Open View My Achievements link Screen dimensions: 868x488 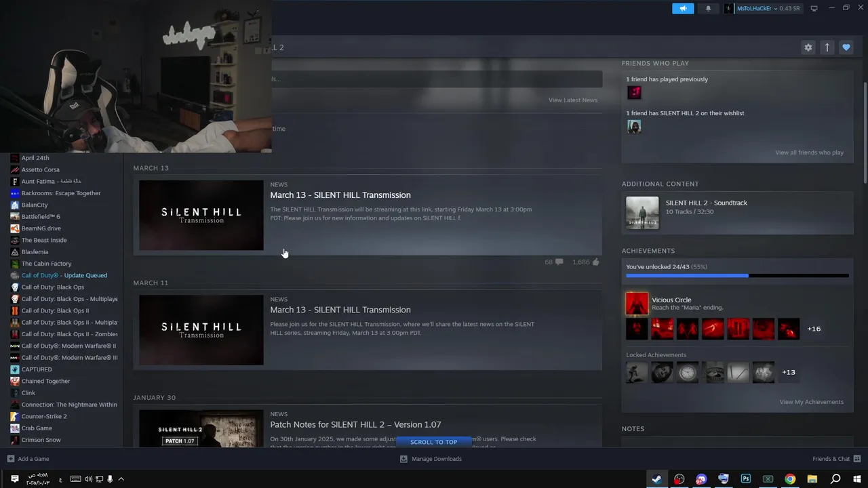(811, 402)
